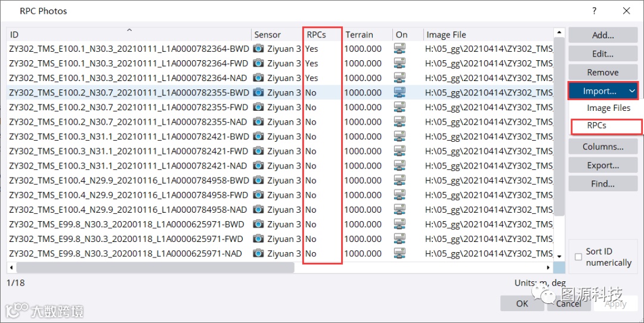Click camera icon in the 782421-BWD row

point(258,136)
